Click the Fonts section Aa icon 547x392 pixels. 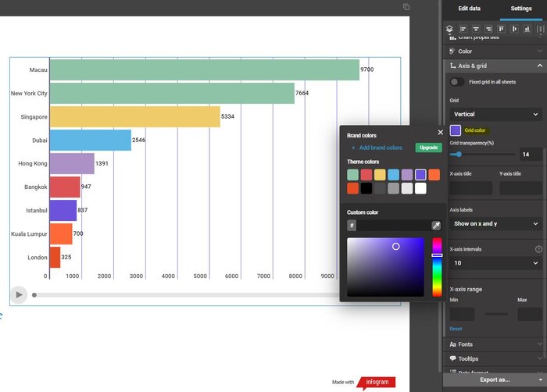click(452, 344)
